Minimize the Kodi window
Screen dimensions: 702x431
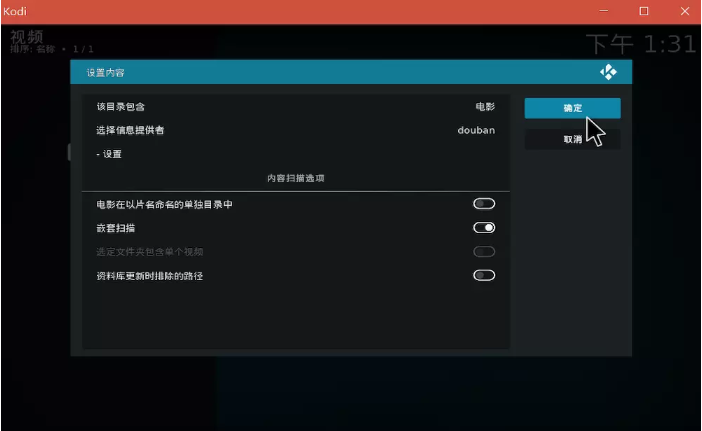604,11
